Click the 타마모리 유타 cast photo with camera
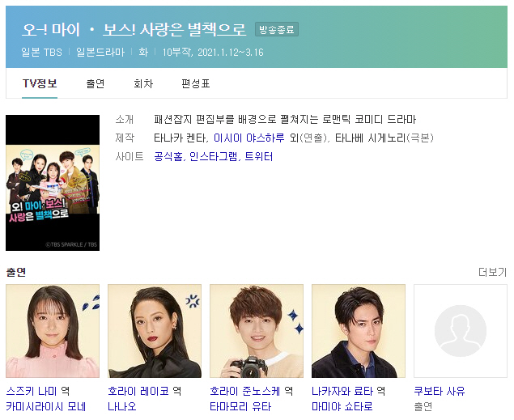Screen dimensions: 514x420 tap(257, 331)
